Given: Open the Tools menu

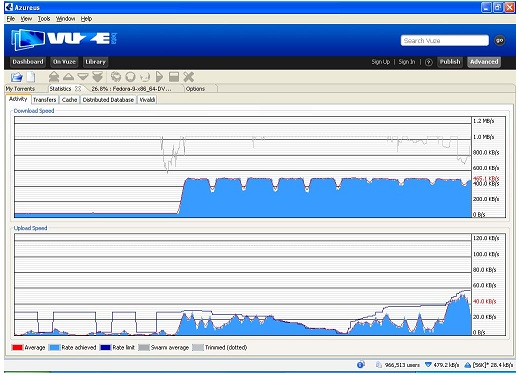Looking at the screenshot, I should tap(44, 19).
